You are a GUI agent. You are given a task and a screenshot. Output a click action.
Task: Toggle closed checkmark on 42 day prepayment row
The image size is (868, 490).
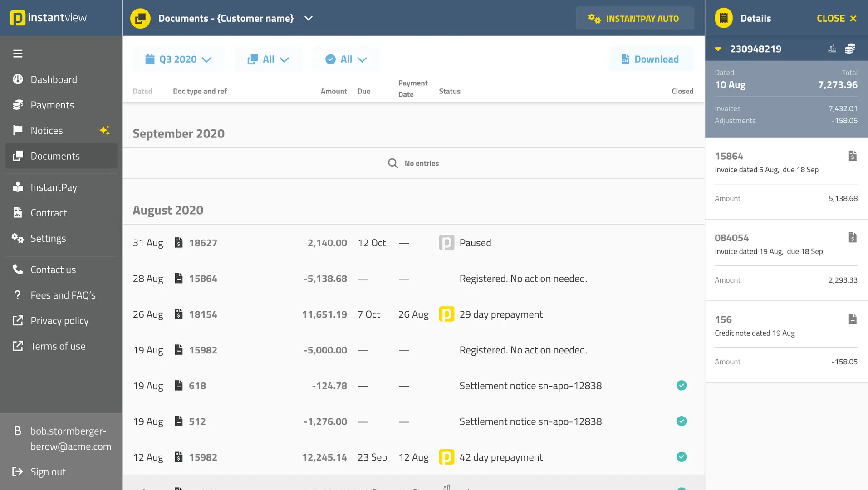(x=681, y=457)
